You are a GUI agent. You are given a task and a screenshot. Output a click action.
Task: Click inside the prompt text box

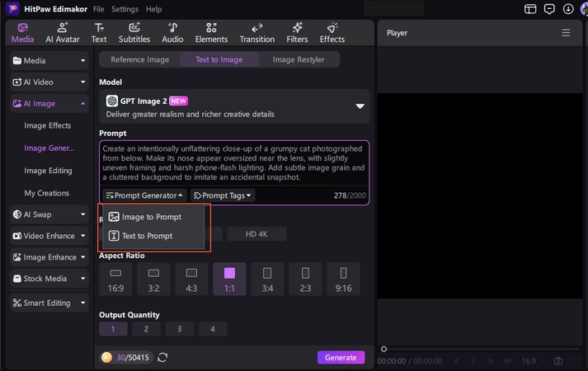pos(234,163)
